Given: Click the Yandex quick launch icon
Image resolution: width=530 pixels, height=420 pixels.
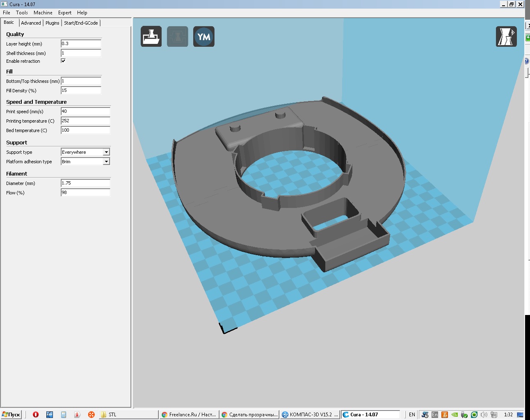Looking at the screenshot, I should (x=77, y=415).
